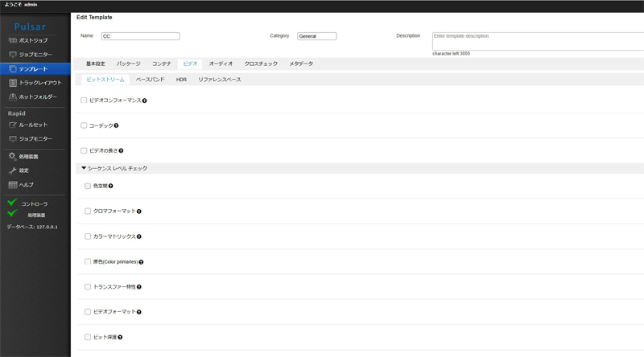Switch to the クロスチェック tab

[x=261, y=64]
